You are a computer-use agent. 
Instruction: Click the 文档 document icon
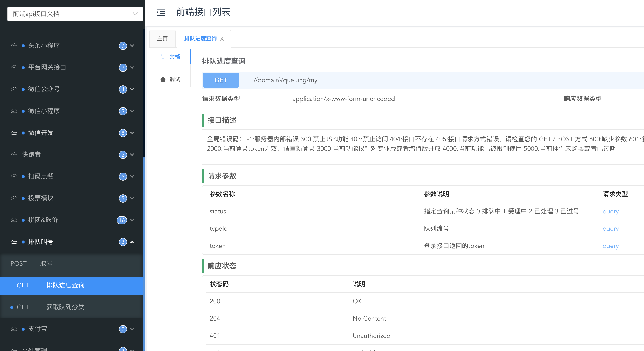(163, 57)
